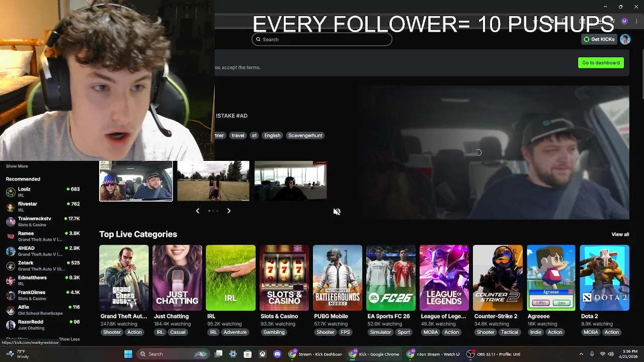Click the travel tag
Image resolution: width=644 pixels, height=362 pixels.
(x=238, y=135)
